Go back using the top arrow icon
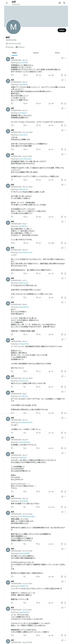72x644 pixels. (7, 3)
